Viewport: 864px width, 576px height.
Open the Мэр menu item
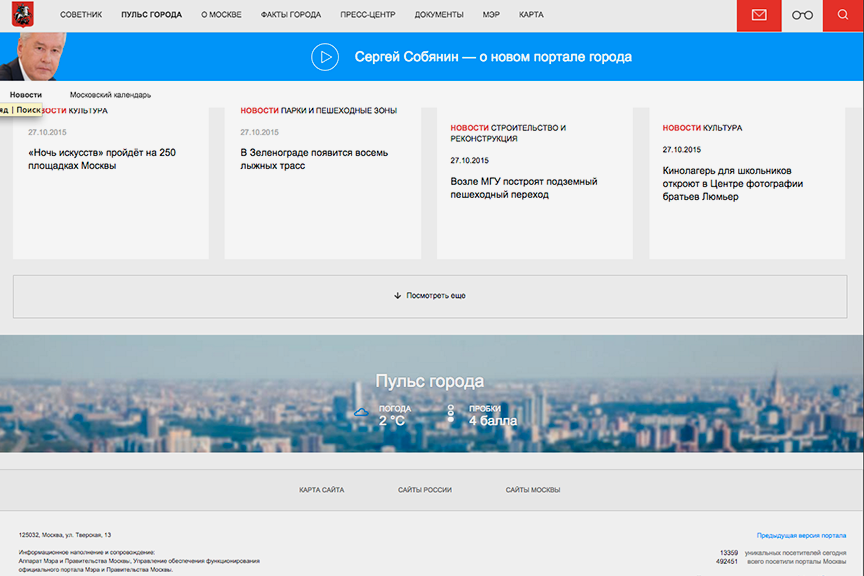491,15
